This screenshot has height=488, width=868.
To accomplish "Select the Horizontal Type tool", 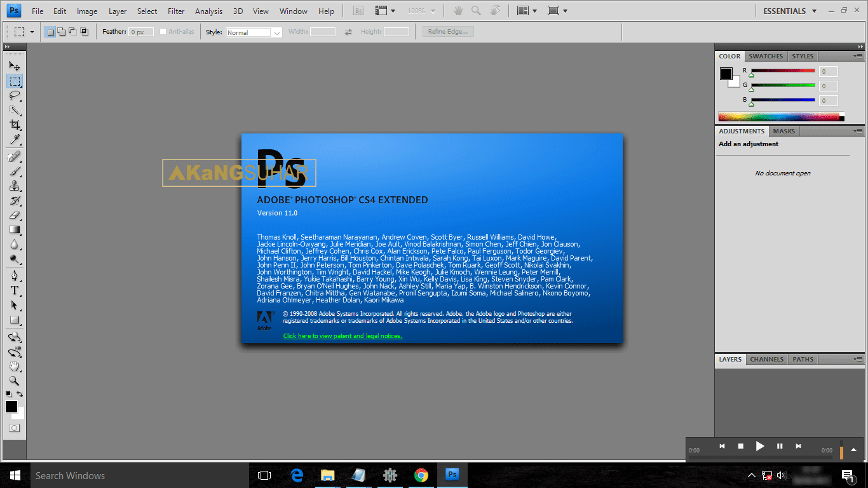I will (14, 291).
